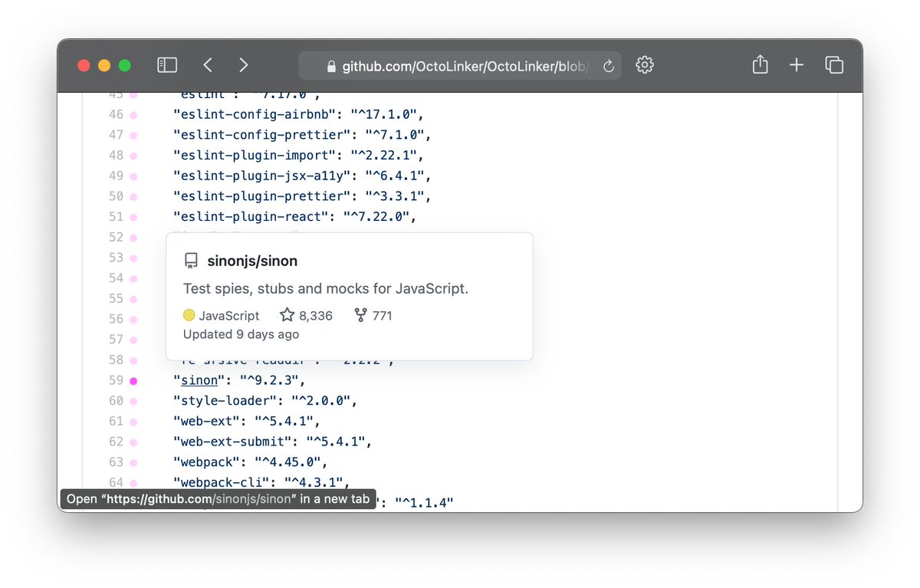Open a new tab with plus icon
Image resolution: width=920 pixels, height=588 pixels.
pyautogui.click(x=797, y=65)
